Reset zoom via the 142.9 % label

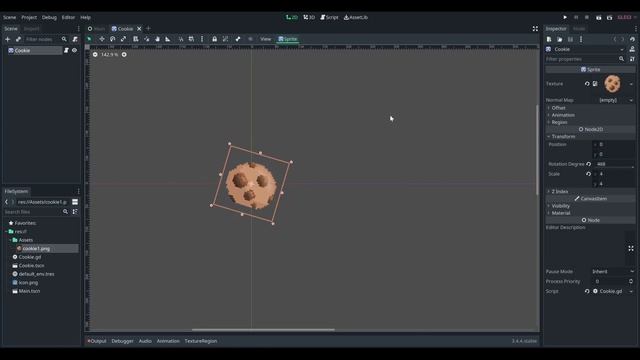(109, 54)
